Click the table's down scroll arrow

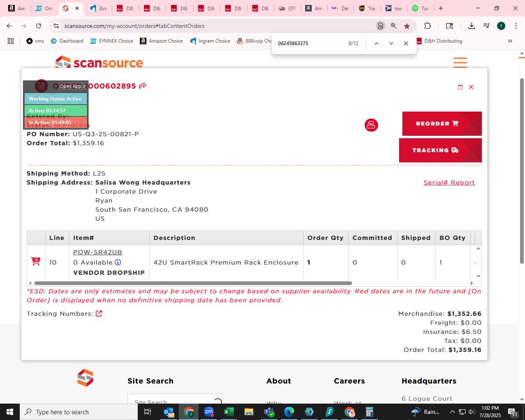click(x=478, y=276)
